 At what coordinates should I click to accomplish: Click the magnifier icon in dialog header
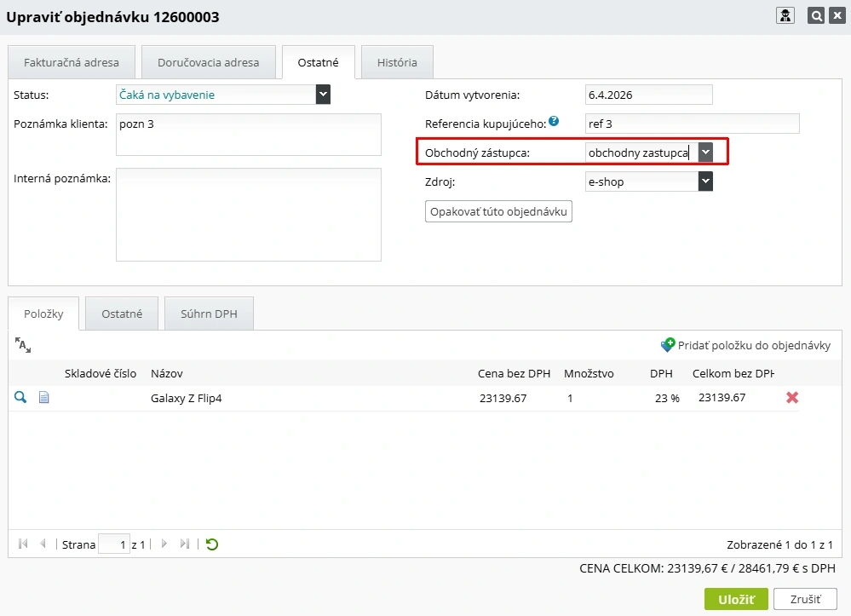click(816, 16)
